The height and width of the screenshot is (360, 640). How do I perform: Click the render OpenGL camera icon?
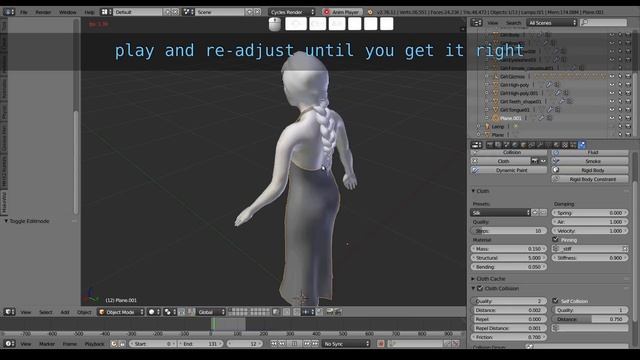click(x=329, y=312)
